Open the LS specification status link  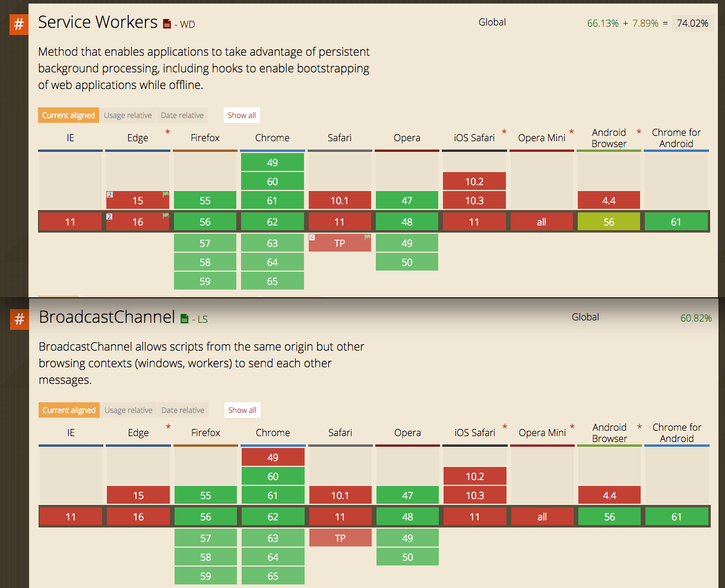coord(202,319)
